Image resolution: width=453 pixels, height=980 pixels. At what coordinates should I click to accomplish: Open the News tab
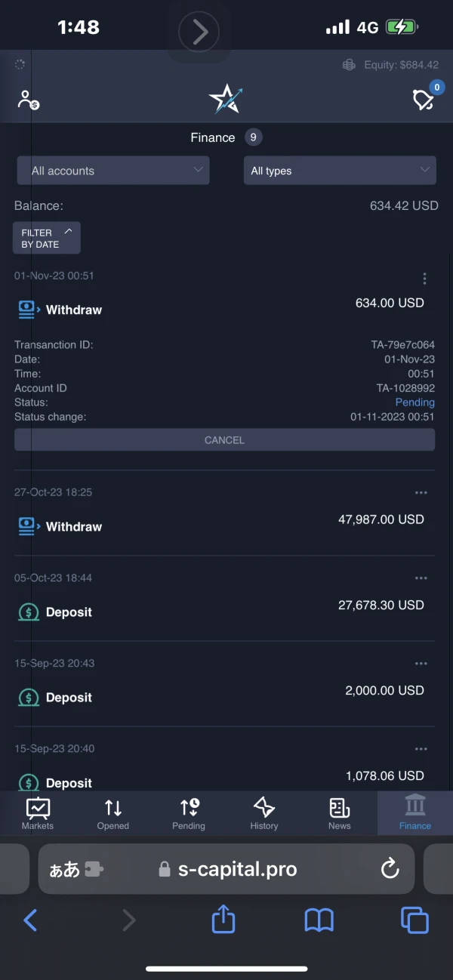point(340,813)
